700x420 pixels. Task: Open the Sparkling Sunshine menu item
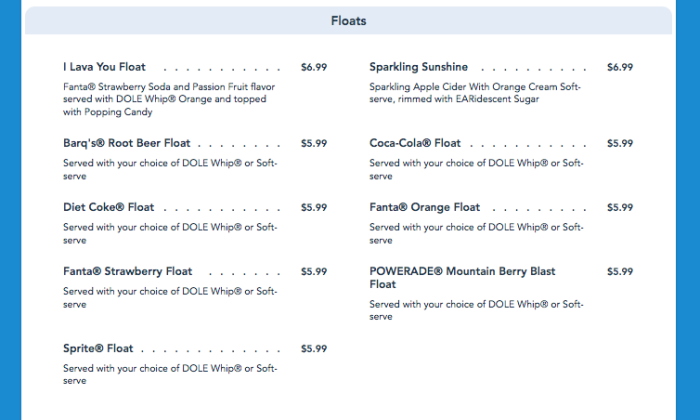coord(418,67)
